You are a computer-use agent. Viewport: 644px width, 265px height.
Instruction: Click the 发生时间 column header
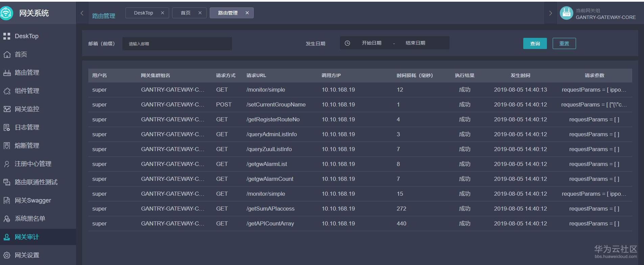click(x=521, y=75)
